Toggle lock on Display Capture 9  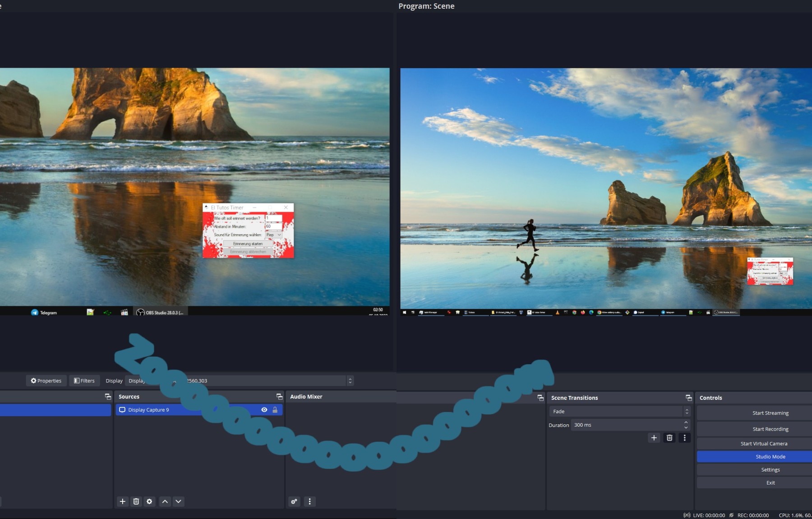275,410
